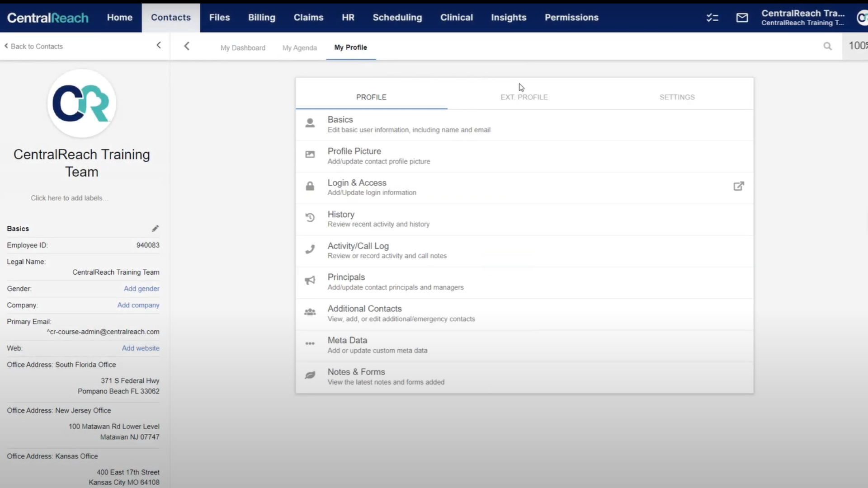Image resolution: width=868 pixels, height=488 pixels.
Task: Open the HR menu
Action: (x=348, y=18)
